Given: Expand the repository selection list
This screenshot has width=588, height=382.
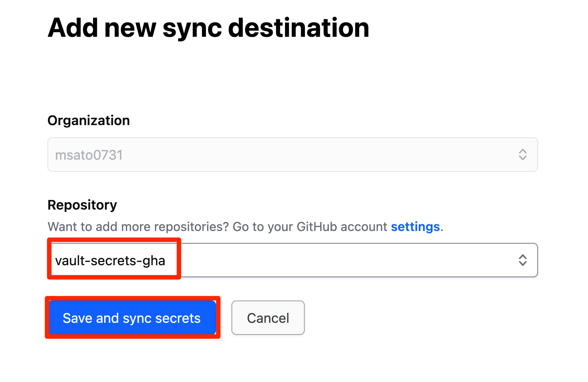Looking at the screenshot, I should pyautogui.click(x=293, y=260).
